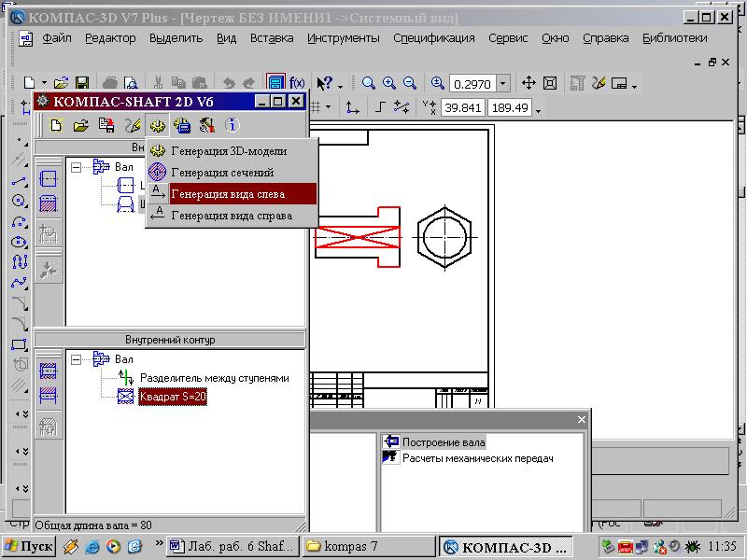This screenshot has width=747, height=560.
Task: Click hatched section icon in outer contour sidebar
Action: coord(49,203)
